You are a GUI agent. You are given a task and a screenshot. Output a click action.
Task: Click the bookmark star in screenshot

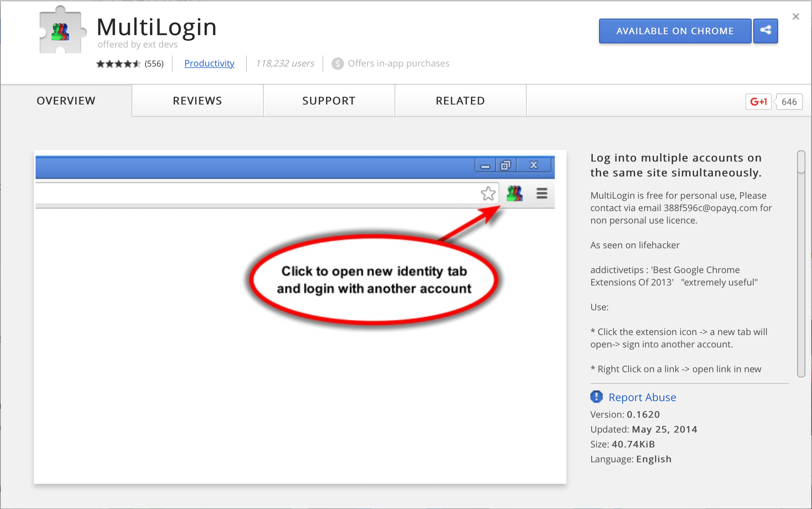tap(488, 193)
